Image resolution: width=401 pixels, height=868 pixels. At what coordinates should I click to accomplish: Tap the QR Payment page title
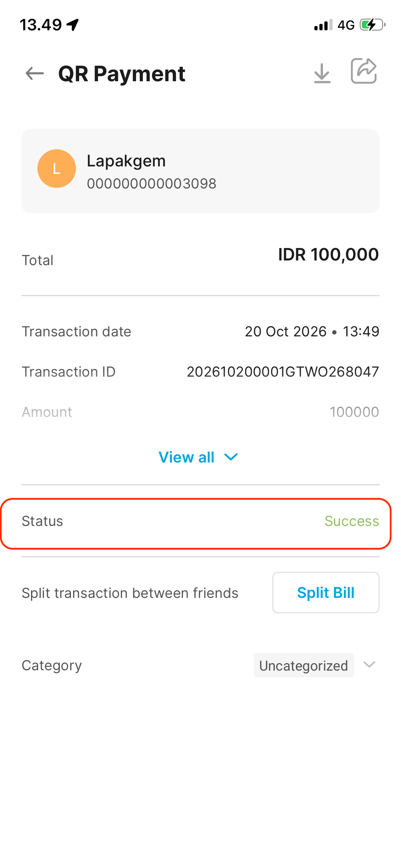click(x=122, y=74)
